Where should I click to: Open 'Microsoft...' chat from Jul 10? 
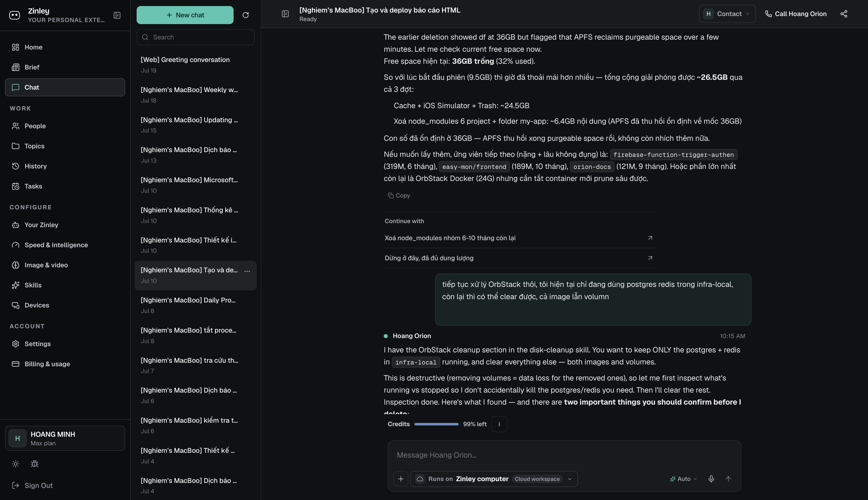[x=195, y=185]
